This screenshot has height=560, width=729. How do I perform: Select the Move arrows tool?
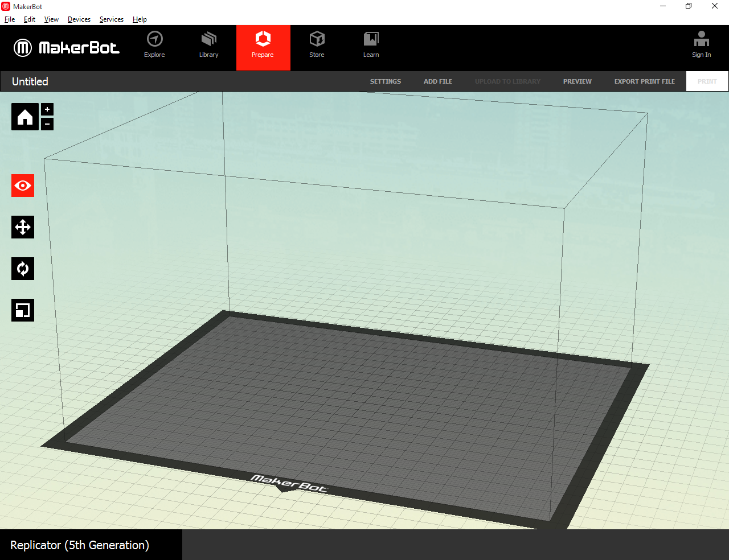[x=23, y=227]
